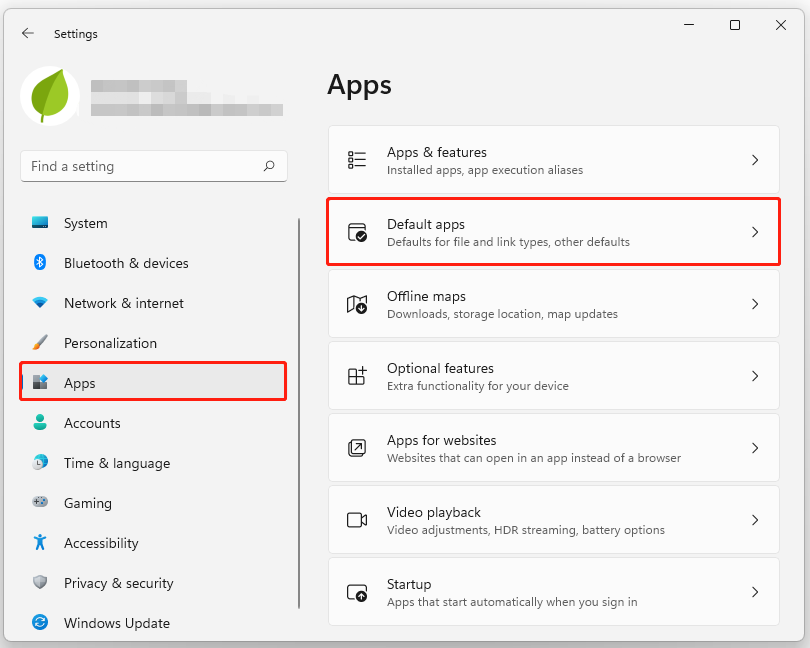Image resolution: width=810 pixels, height=648 pixels.
Task: Open Windows Update page
Action: pos(153,623)
